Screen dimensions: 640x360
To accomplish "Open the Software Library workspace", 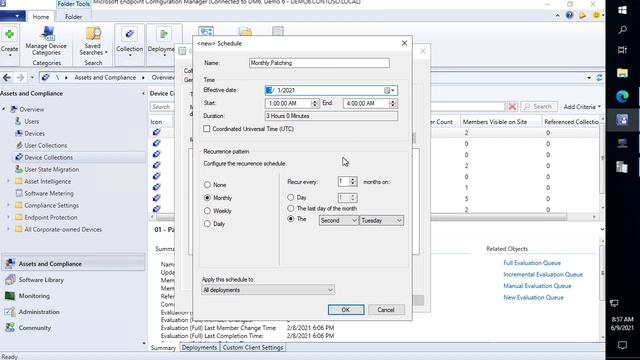I will click(x=41, y=280).
